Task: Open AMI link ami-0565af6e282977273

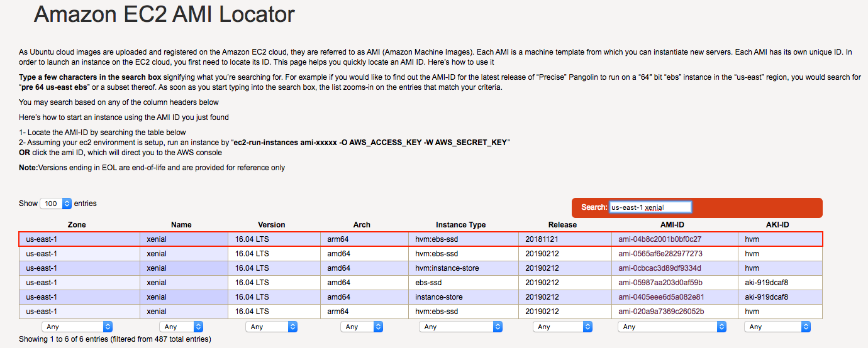Action: 660,254
